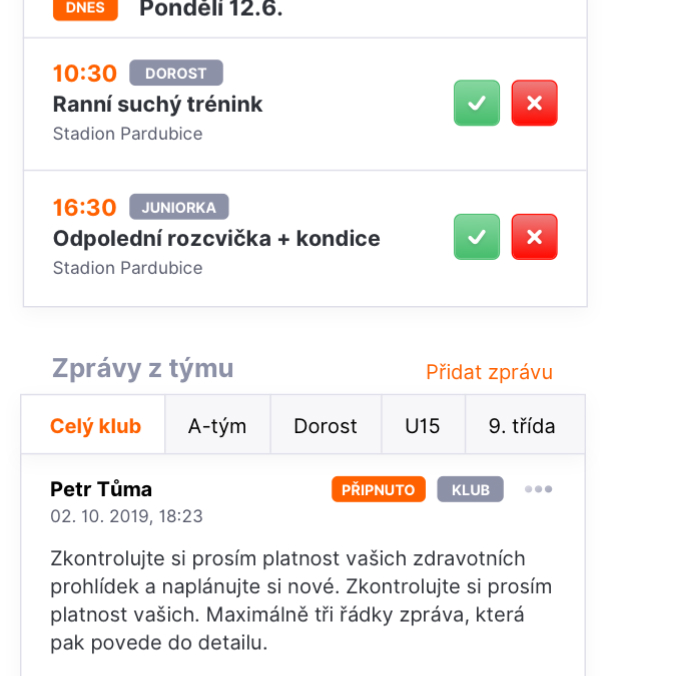
Task: Click the KLUB badge on message
Action: click(x=470, y=489)
